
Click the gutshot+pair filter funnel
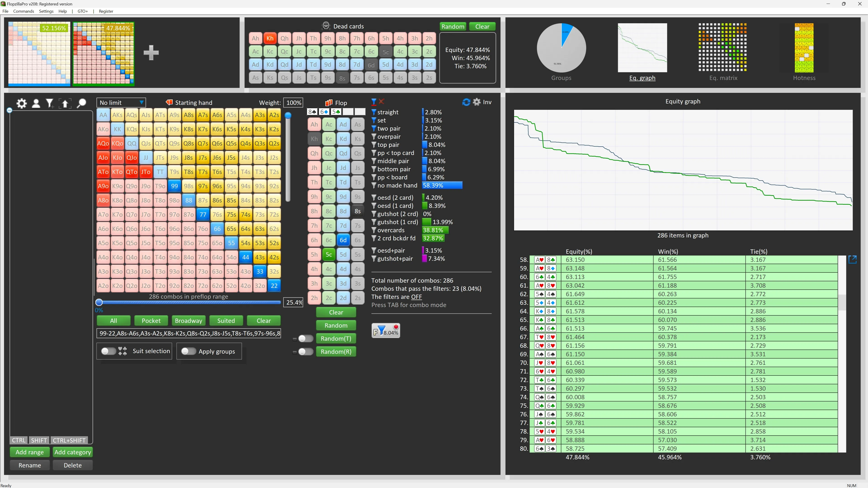point(374,259)
